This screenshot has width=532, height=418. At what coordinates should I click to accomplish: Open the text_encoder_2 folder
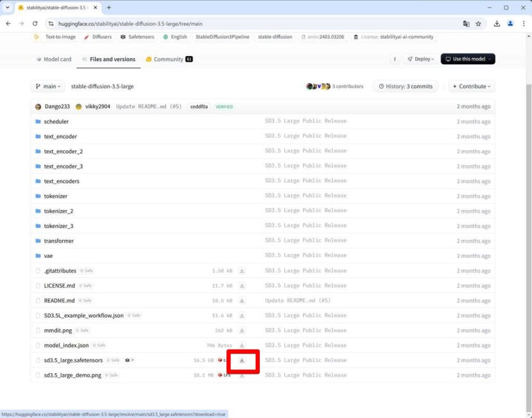[x=63, y=151]
